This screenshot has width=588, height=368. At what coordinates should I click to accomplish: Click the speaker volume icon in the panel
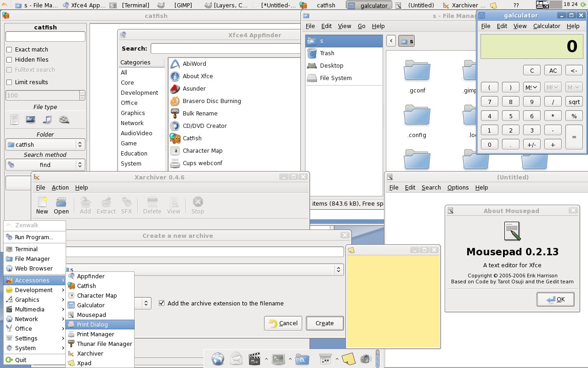tap(366, 359)
